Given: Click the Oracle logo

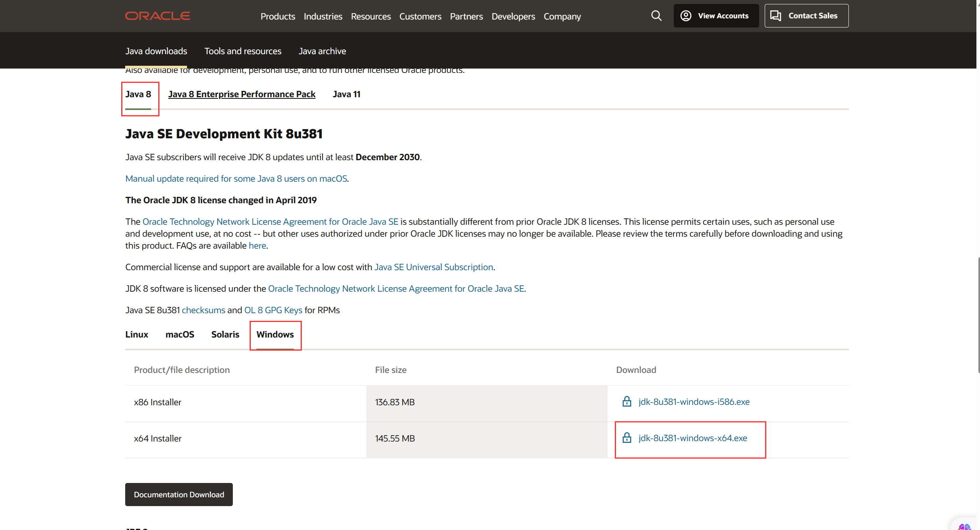Looking at the screenshot, I should (x=157, y=16).
